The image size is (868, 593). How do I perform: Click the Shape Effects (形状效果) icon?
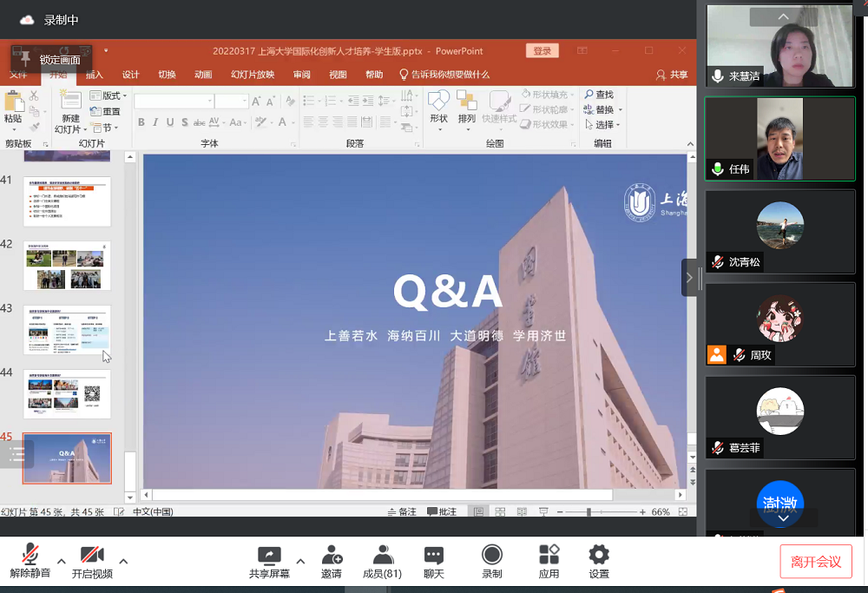tap(525, 124)
